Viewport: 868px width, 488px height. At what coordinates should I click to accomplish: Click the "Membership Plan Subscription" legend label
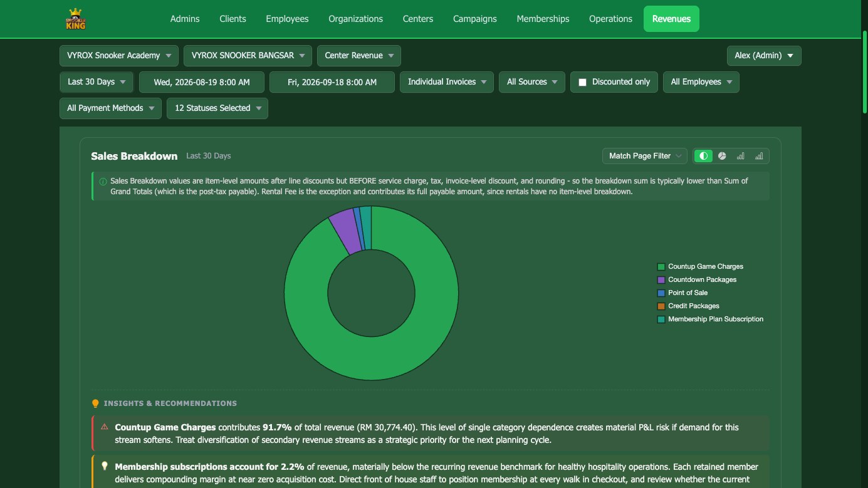(x=716, y=319)
